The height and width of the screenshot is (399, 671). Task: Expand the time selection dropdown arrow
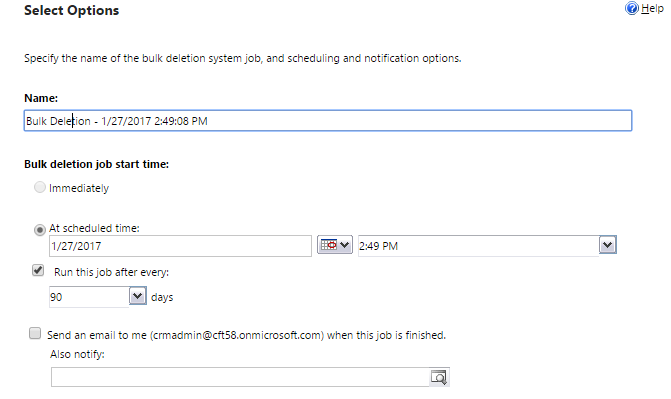tap(608, 245)
